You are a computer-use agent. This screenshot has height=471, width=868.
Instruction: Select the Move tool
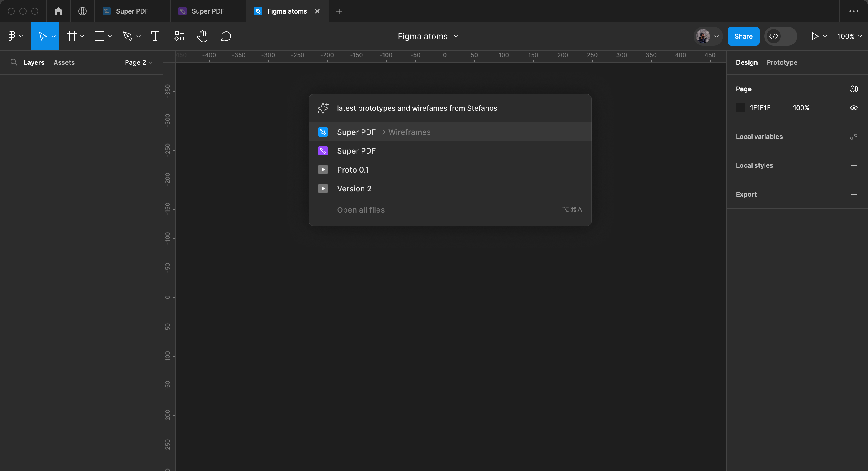(x=42, y=36)
